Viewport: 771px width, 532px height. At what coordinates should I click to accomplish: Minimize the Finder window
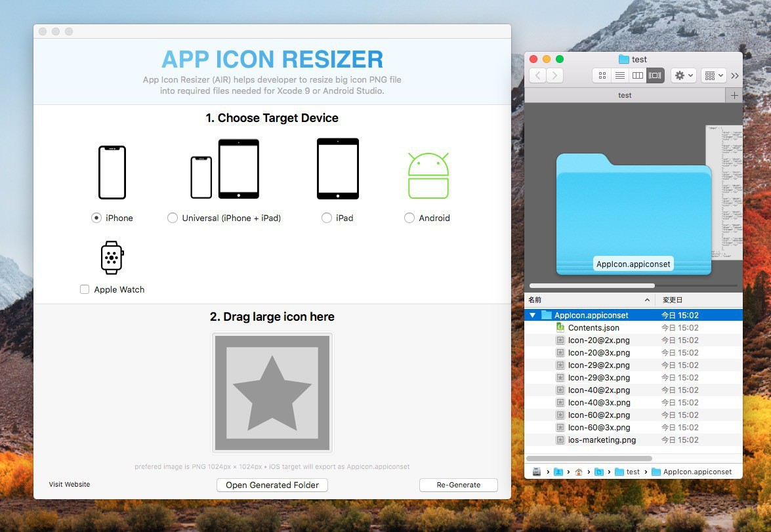pos(547,59)
